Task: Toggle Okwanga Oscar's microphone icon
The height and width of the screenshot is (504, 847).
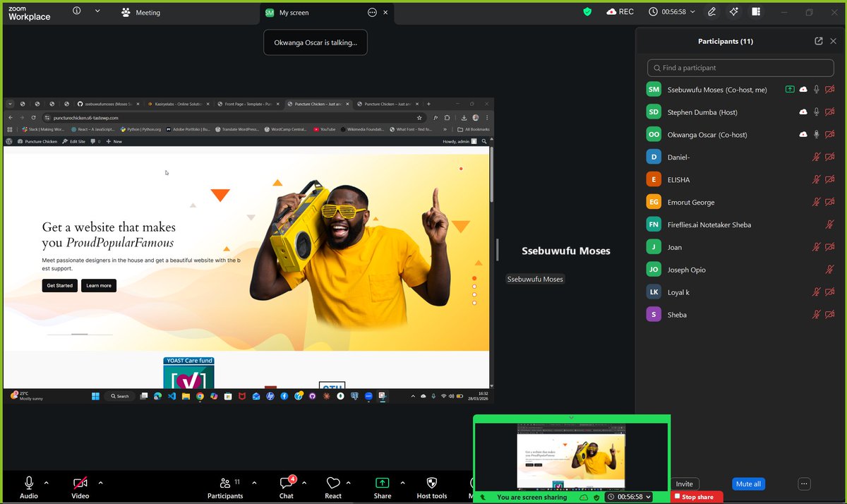Action: [817, 135]
